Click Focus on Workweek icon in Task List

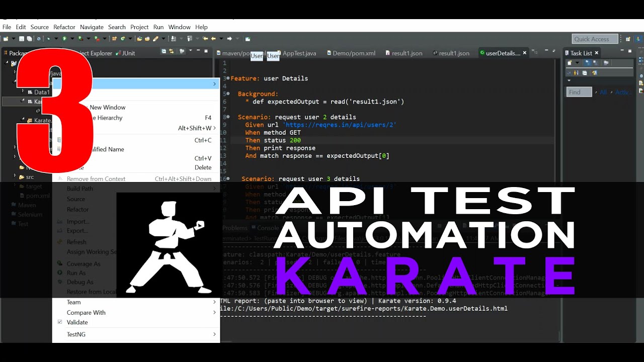click(606, 63)
